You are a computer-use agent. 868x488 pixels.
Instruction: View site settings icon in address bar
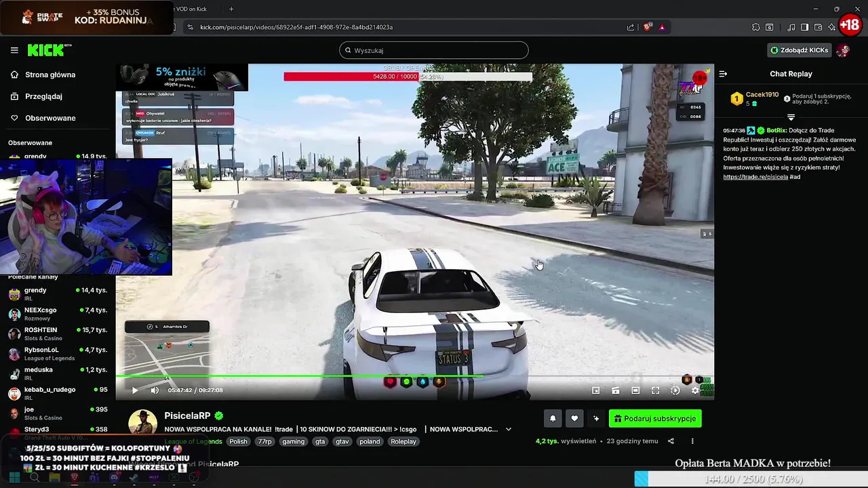pyautogui.click(x=191, y=27)
